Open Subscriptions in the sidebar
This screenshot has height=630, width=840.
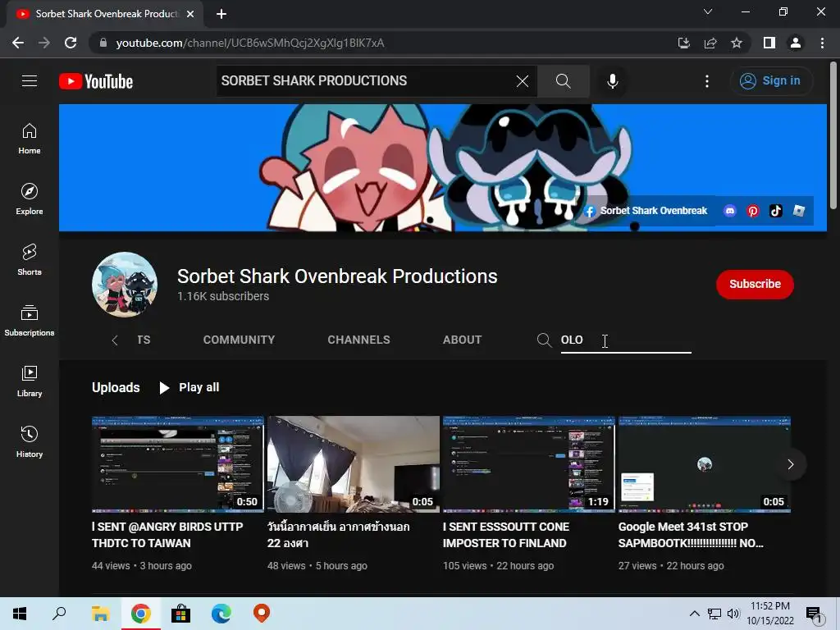pos(30,321)
